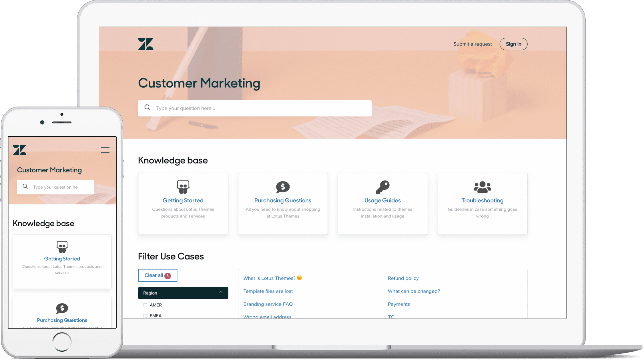Expand the Region dropdown filter
The image size is (644, 360).
[183, 293]
